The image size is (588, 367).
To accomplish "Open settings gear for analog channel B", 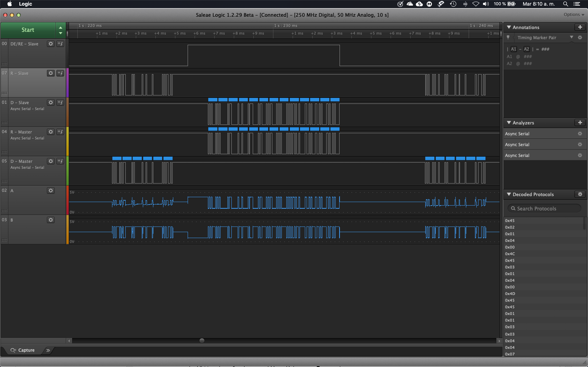I will click(50, 220).
